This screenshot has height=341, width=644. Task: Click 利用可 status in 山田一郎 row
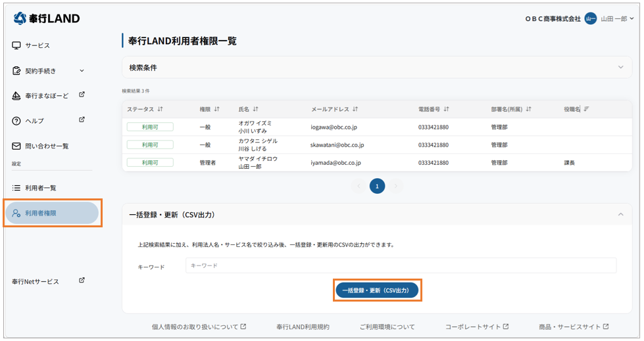click(x=150, y=163)
